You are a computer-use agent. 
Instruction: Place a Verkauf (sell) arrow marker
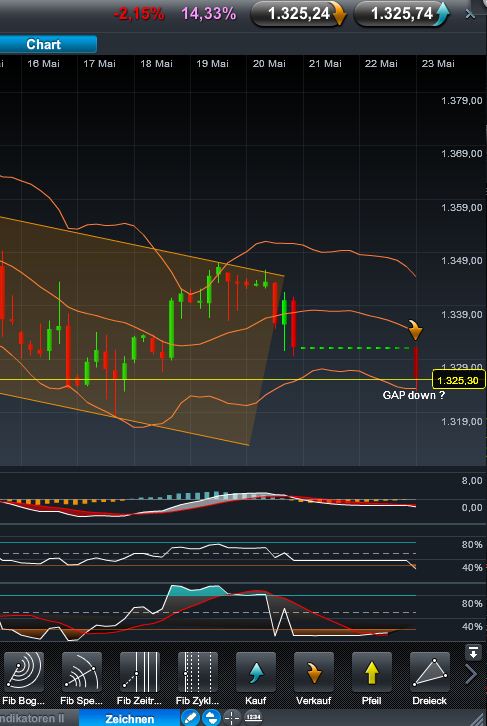tap(314, 672)
